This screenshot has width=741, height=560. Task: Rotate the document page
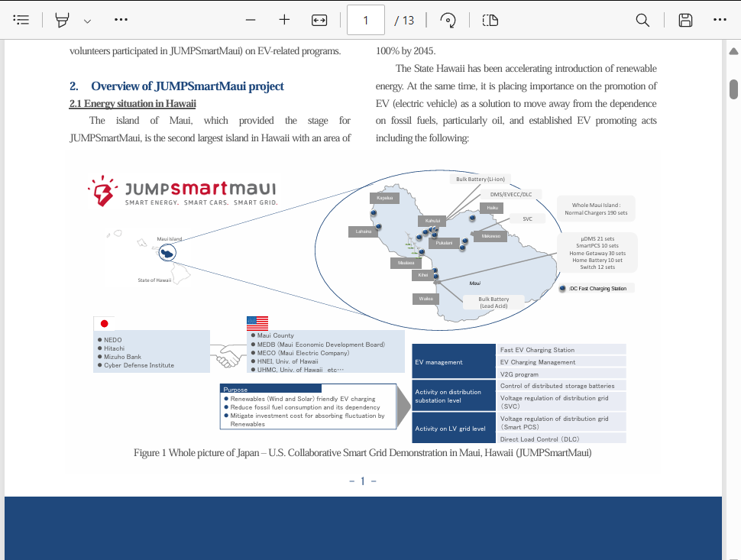click(448, 20)
